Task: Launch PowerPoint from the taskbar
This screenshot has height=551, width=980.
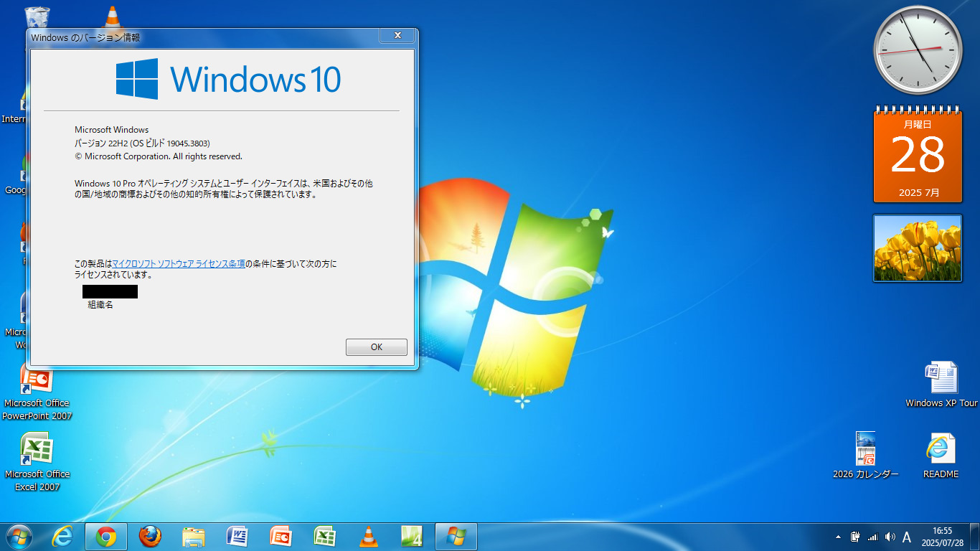Action: pos(281,537)
